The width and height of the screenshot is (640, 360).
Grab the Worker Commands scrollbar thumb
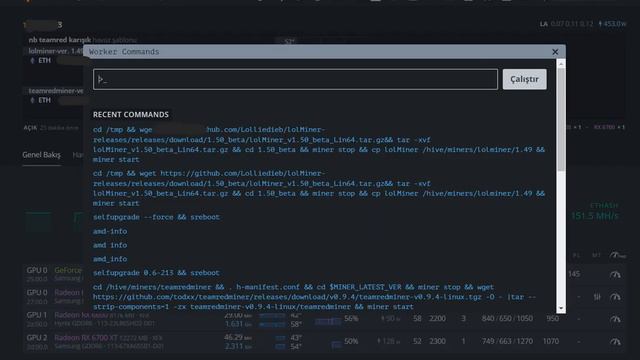pyautogui.click(x=561, y=119)
